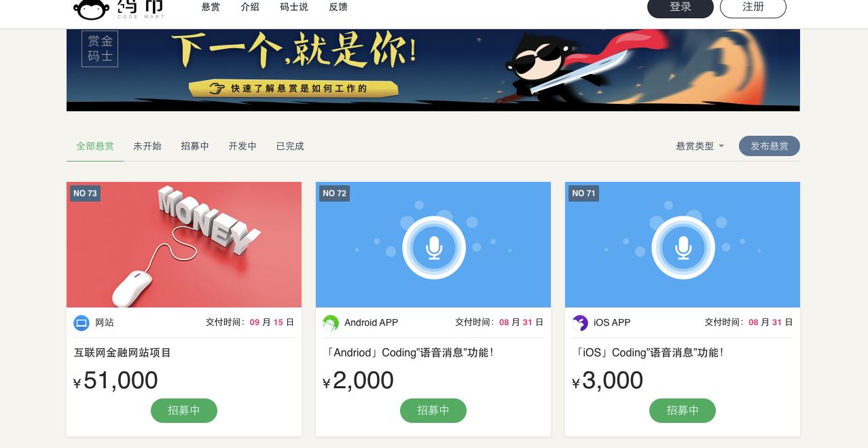The height and width of the screenshot is (448, 868).
Task: Click the 登录 button
Action: (x=681, y=7)
